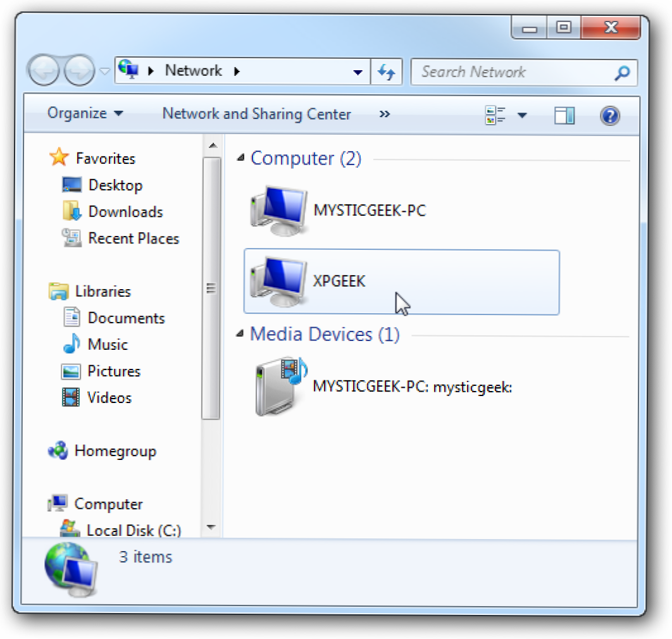Click the navigation pane scrollbar
Image resolution: width=672 pixels, height=639 pixels.
click(x=211, y=288)
